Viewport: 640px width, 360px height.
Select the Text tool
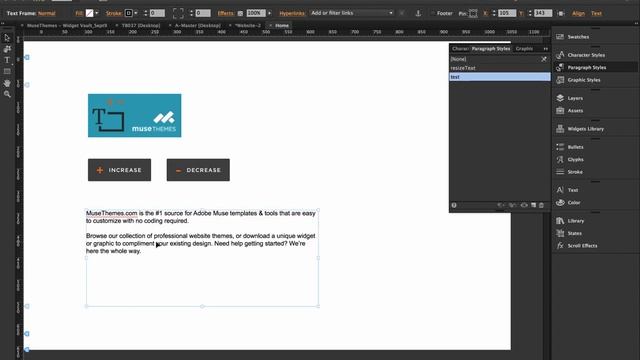(x=7, y=60)
